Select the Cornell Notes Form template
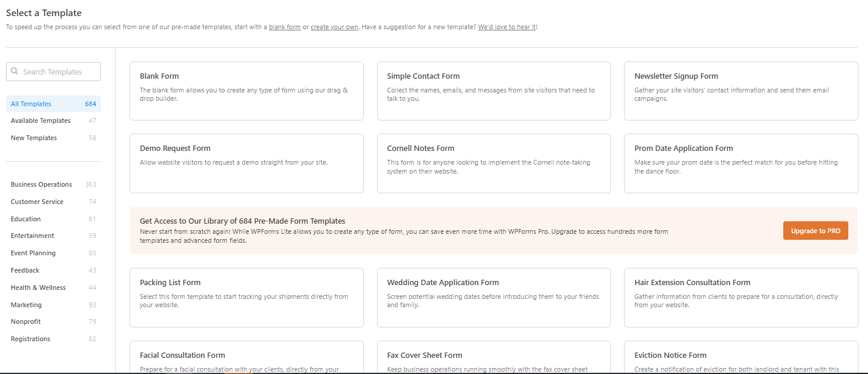Image resolution: width=868 pixels, height=374 pixels. coord(494,163)
